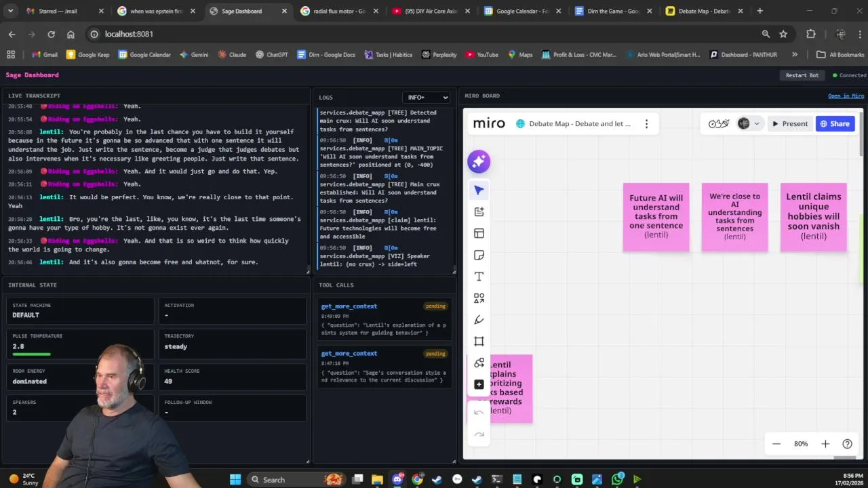This screenshot has width=868, height=488.
Task: Open Miro more tools plus button
Action: coord(479,384)
